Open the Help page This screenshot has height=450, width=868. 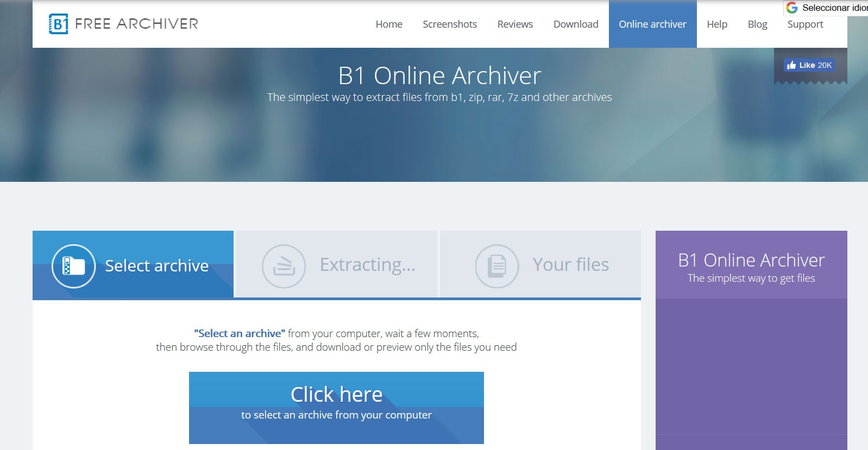click(x=717, y=24)
